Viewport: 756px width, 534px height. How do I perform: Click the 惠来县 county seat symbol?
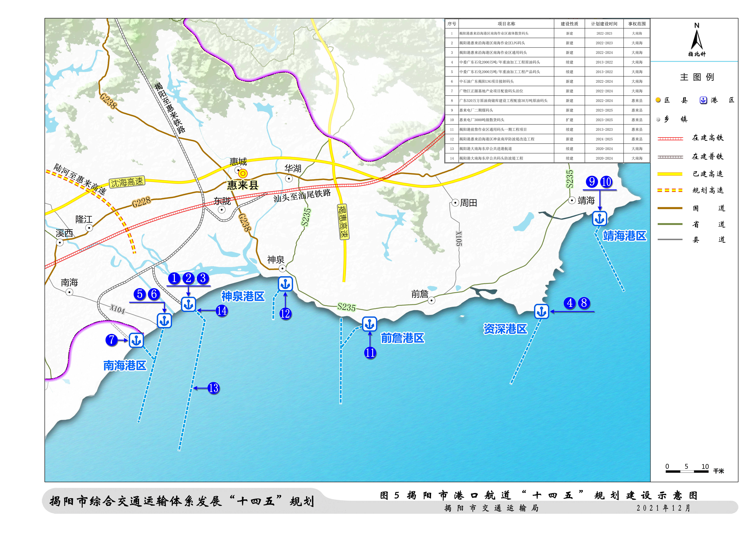tap(243, 173)
